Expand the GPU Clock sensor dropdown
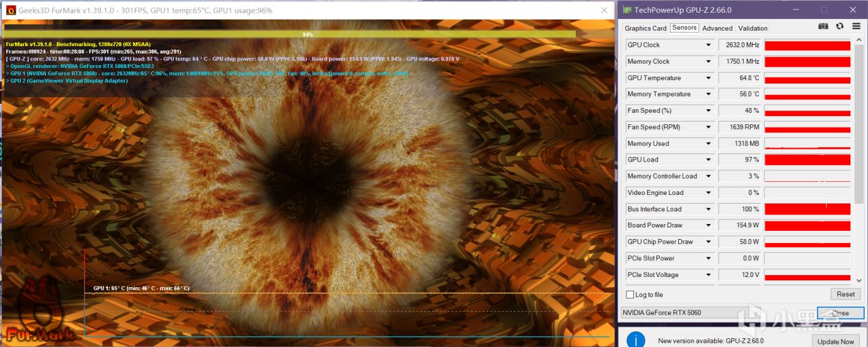868x347 pixels. tap(709, 45)
